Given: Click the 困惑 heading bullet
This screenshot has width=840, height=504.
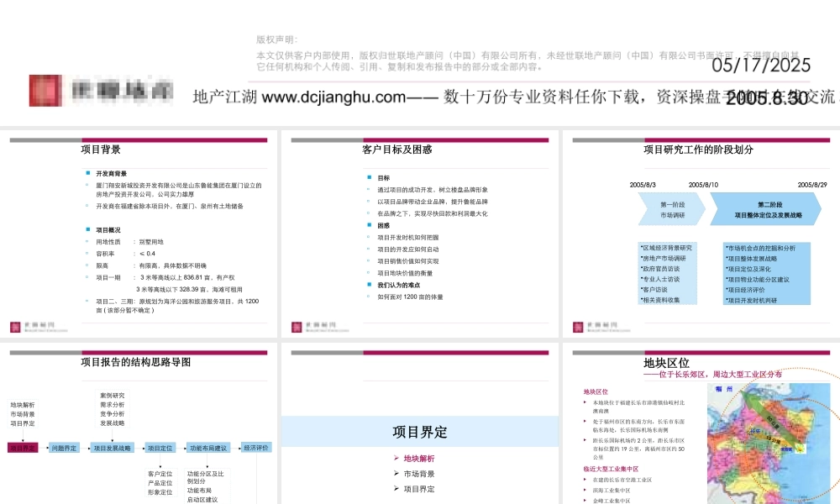Looking at the screenshot, I should pos(384,225).
